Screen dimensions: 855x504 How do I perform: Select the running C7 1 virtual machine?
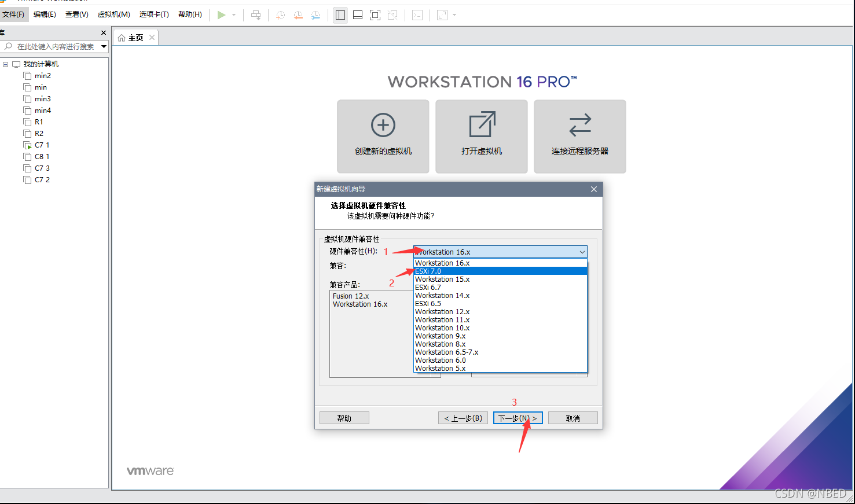pos(42,145)
